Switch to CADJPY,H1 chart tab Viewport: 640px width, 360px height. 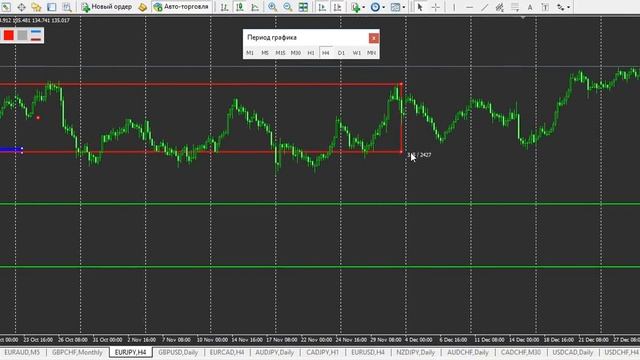(x=322, y=352)
